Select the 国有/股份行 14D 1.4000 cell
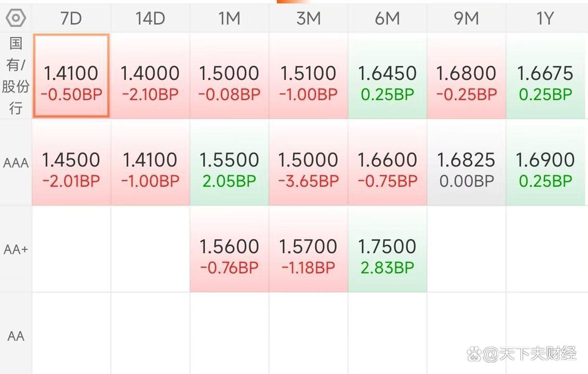Viewport: 588px width, 374px height. pos(150,76)
